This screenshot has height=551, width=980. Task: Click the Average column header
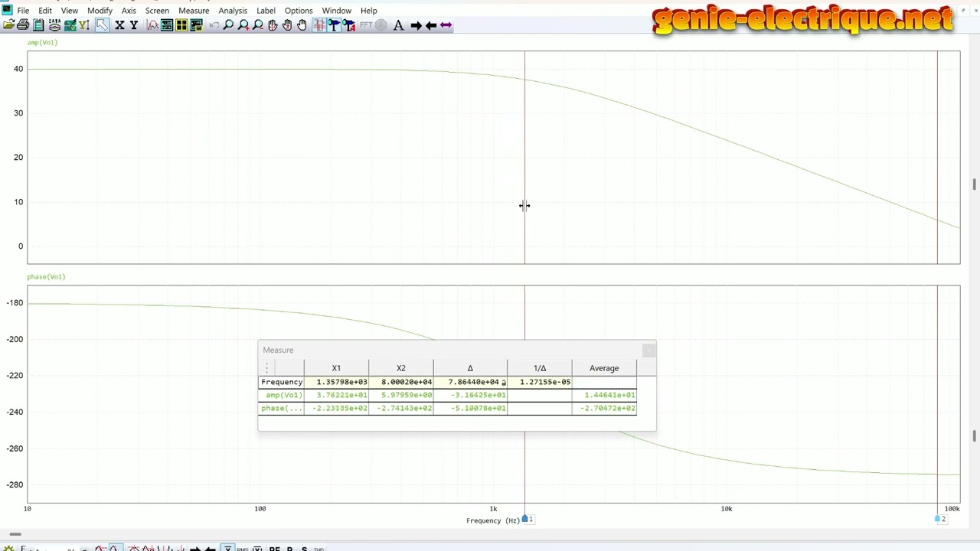point(604,368)
